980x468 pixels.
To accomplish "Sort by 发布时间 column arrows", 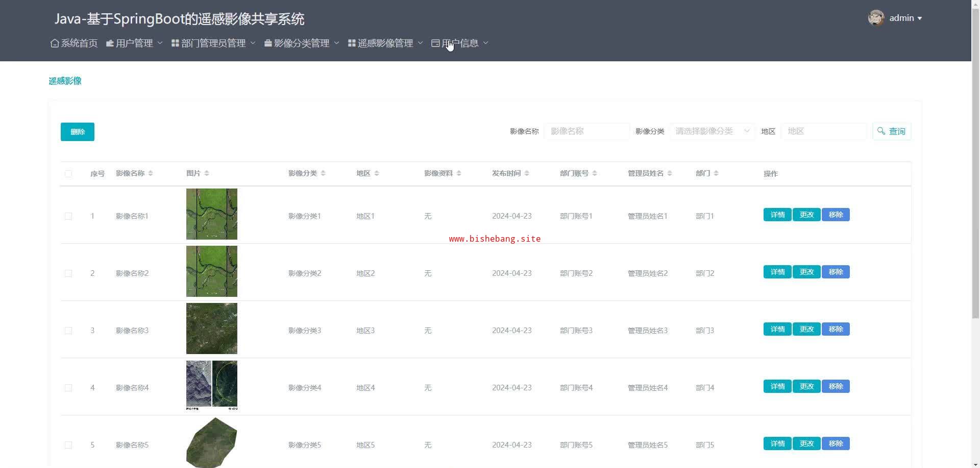I will (x=527, y=174).
